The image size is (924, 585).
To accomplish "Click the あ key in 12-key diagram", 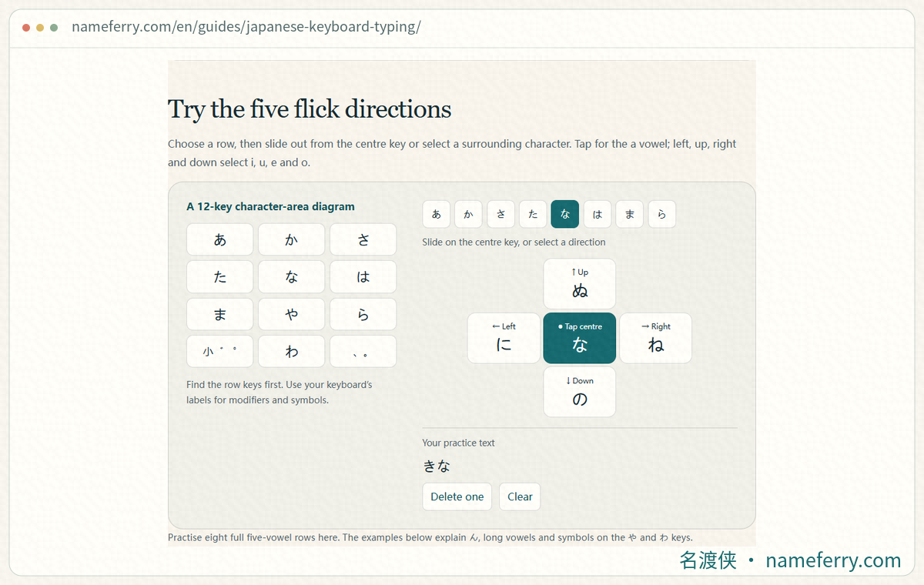I will click(x=220, y=239).
